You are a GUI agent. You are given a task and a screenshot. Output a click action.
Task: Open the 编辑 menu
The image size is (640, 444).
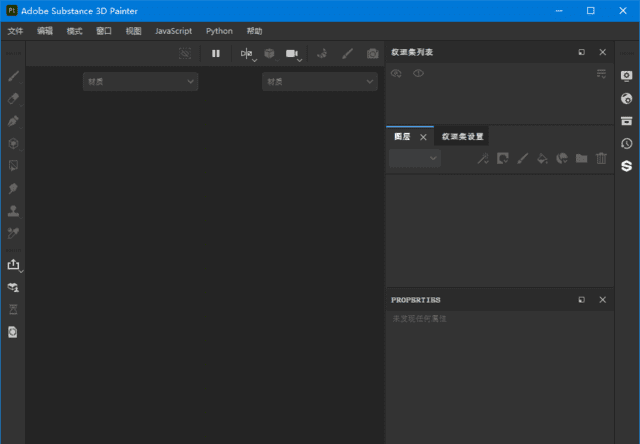pos(45,31)
